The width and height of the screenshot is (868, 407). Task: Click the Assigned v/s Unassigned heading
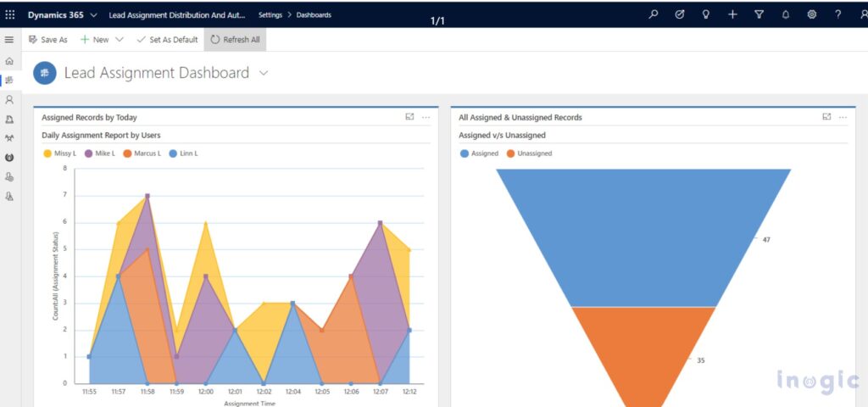[x=502, y=135]
